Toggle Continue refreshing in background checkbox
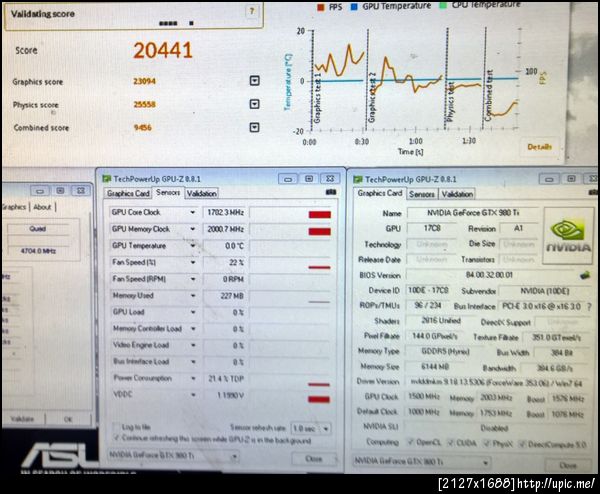The height and width of the screenshot is (494, 600). tap(116, 438)
